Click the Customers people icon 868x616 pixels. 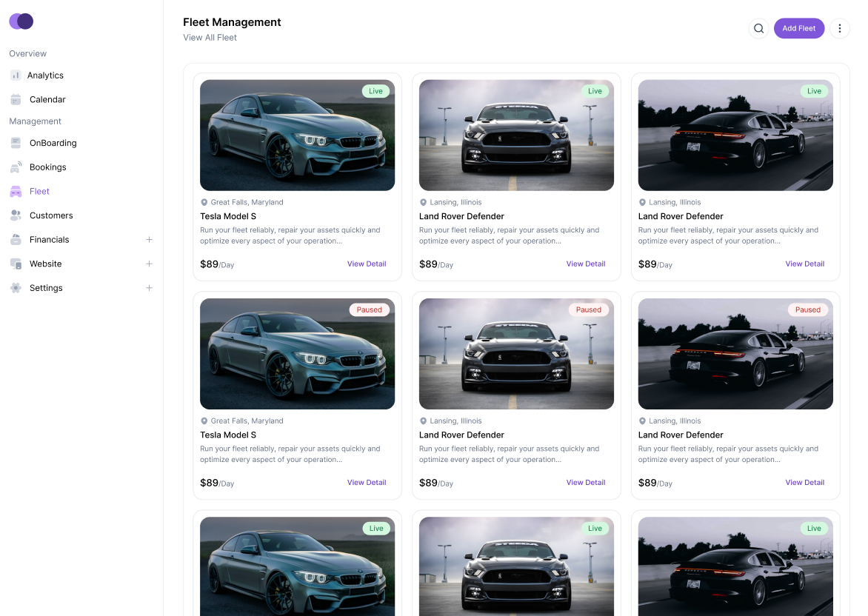pyautogui.click(x=16, y=215)
